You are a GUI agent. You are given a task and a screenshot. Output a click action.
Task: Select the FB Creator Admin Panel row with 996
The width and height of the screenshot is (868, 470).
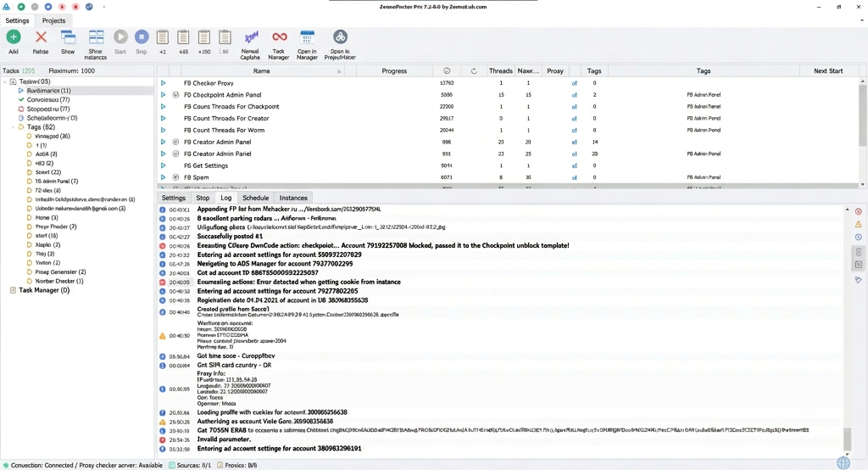[x=509, y=142]
